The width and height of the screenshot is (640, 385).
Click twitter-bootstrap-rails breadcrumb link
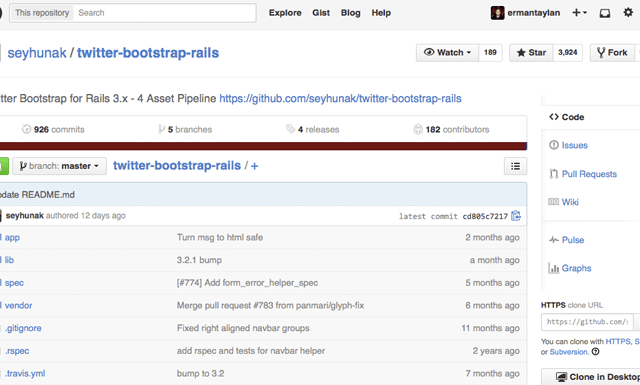(x=177, y=166)
